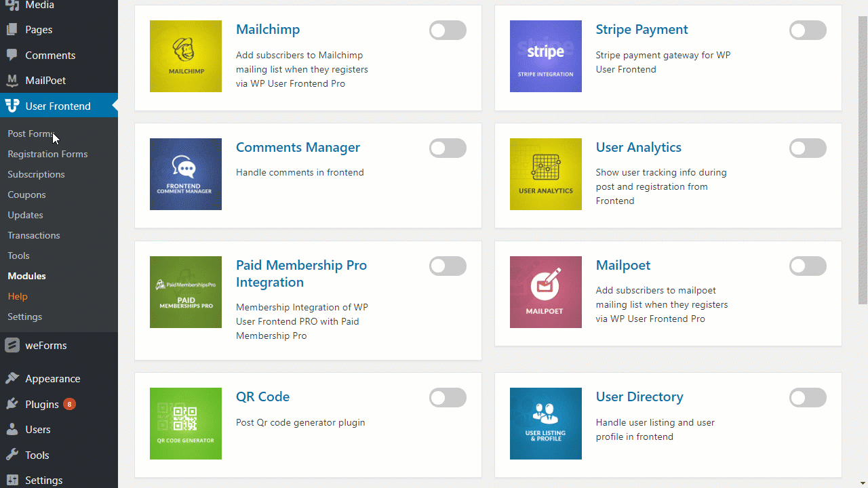Click the Mailpoet title link

(x=623, y=266)
